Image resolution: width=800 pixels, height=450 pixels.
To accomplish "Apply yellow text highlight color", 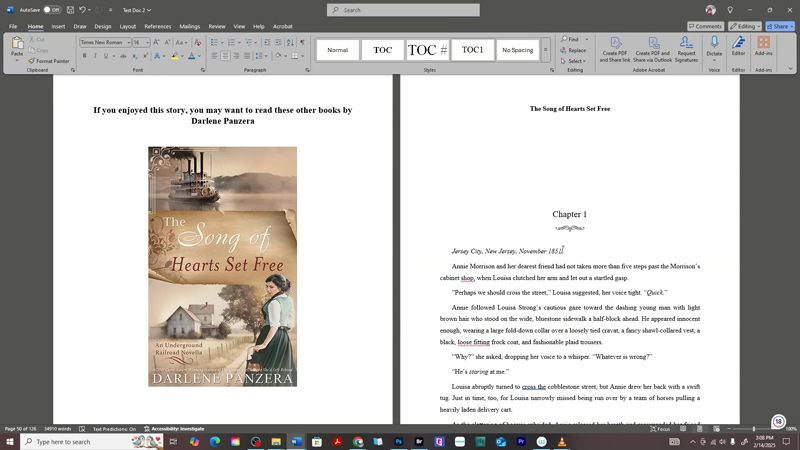I will [174, 56].
